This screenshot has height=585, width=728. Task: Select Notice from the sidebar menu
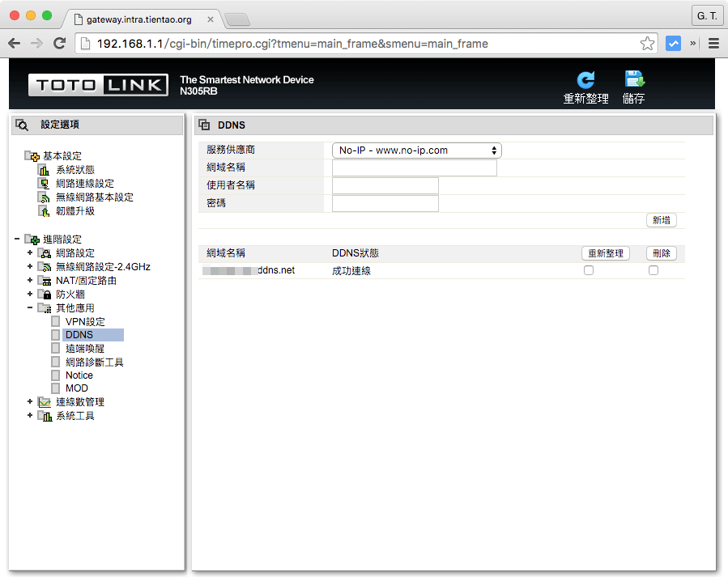(79, 375)
